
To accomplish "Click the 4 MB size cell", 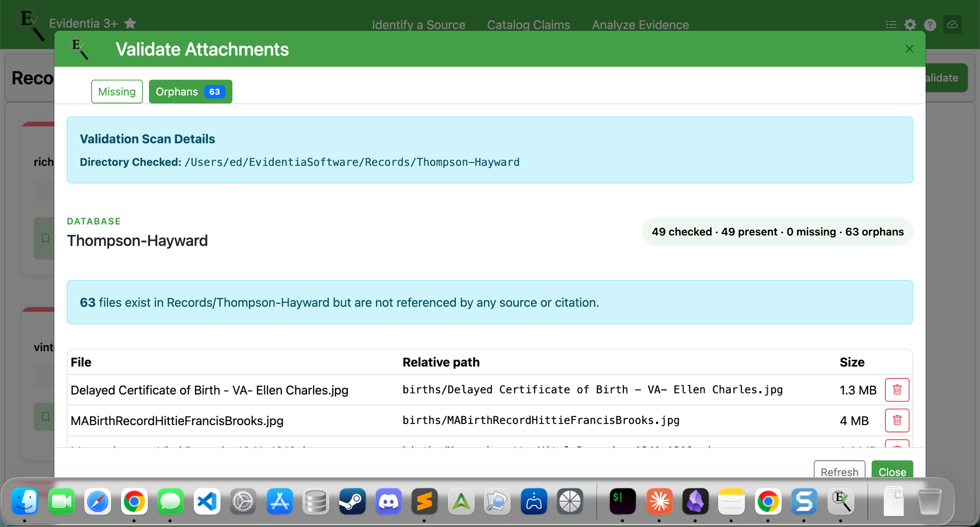I will point(854,421).
